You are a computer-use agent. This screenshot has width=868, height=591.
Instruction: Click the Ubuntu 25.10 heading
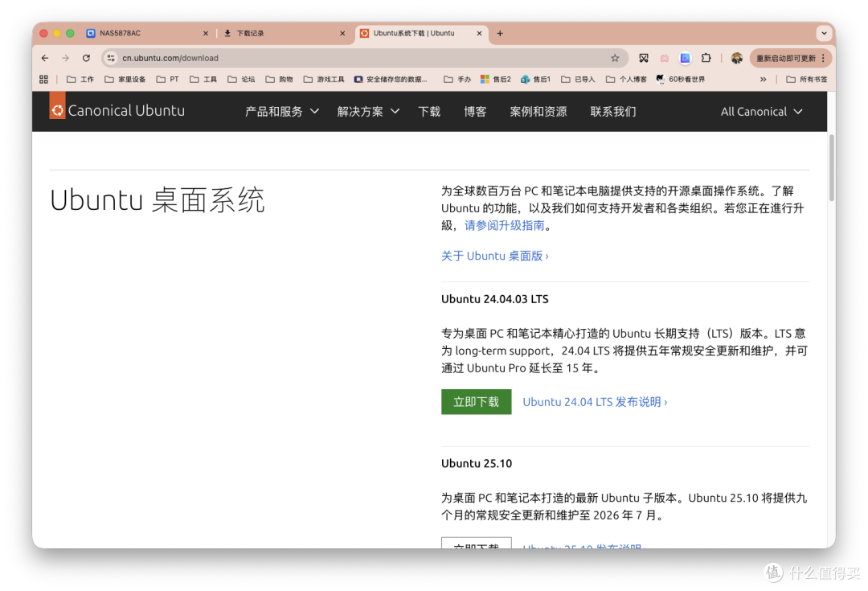pos(477,464)
